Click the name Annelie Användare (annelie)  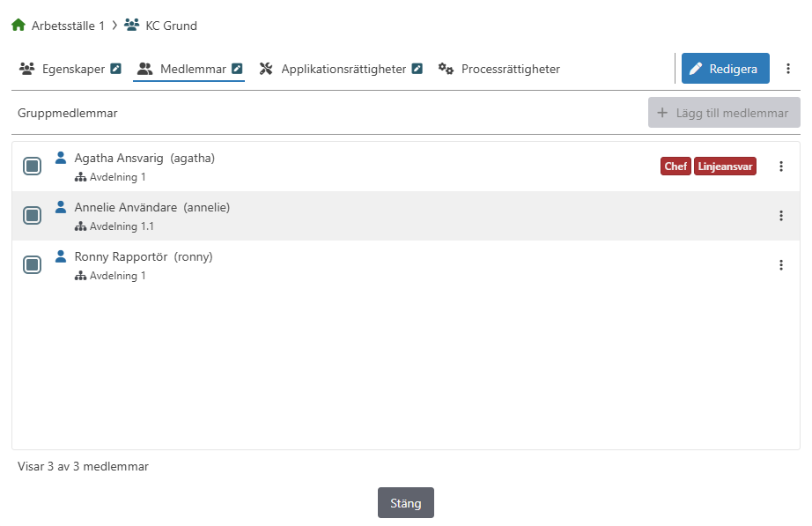click(152, 207)
